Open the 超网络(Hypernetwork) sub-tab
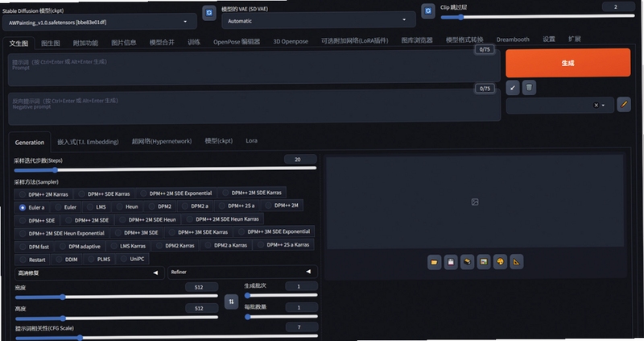The width and height of the screenshot is (644, 341). [162, 141]
